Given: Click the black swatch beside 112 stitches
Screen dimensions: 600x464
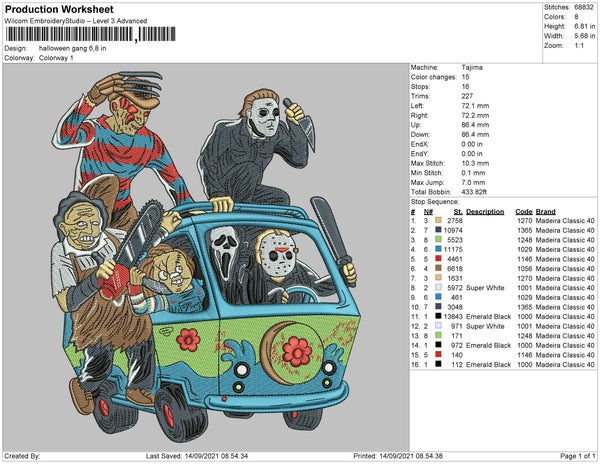Looking at the screenshot, I should tap(438, 364).
